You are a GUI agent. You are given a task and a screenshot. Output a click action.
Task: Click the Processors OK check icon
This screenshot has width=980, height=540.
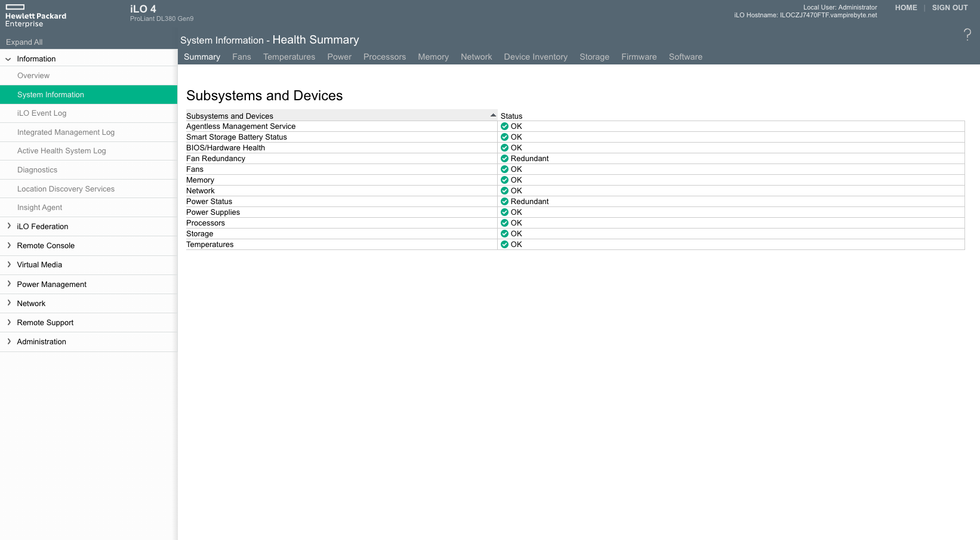click(504, 223)
